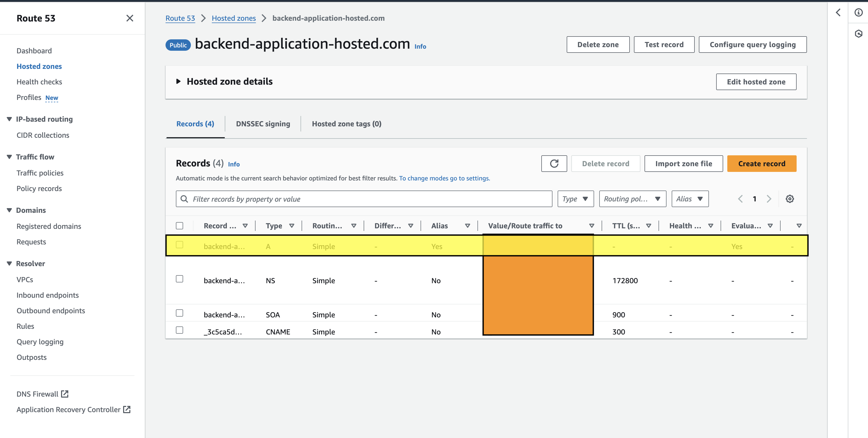Click the next page arrow icon
Viewport: 868px width, 438px height.
coord(769,199)
